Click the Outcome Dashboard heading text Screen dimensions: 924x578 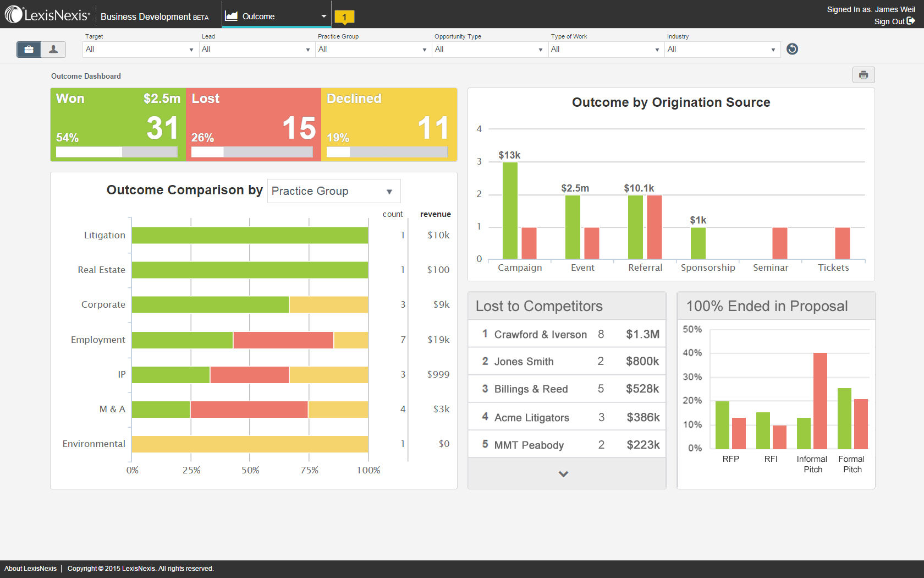click(x=86, y=76)
